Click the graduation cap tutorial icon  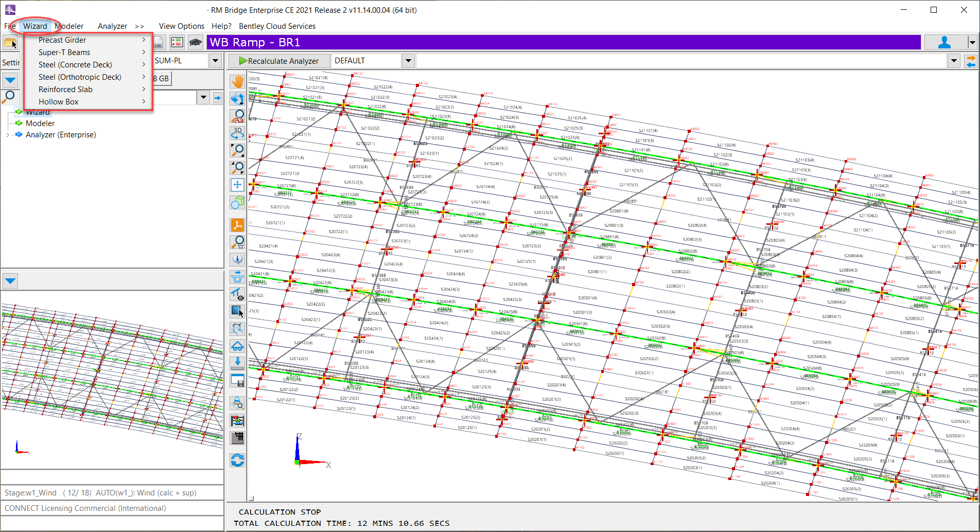point(195,42)
